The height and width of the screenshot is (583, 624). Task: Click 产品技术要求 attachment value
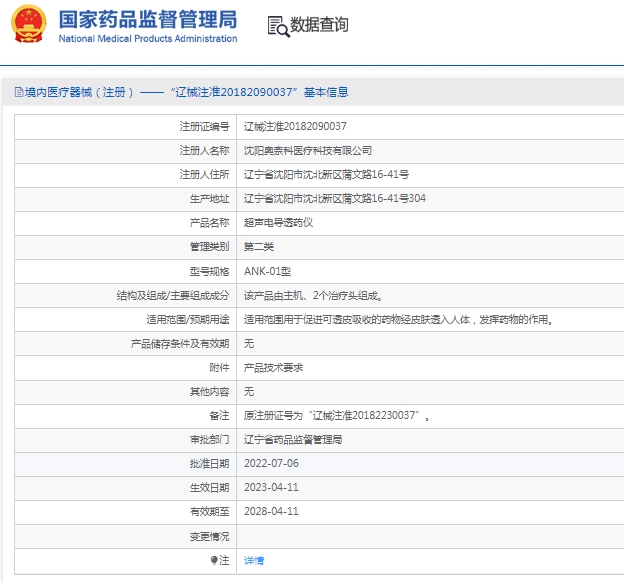pos(273,367)
